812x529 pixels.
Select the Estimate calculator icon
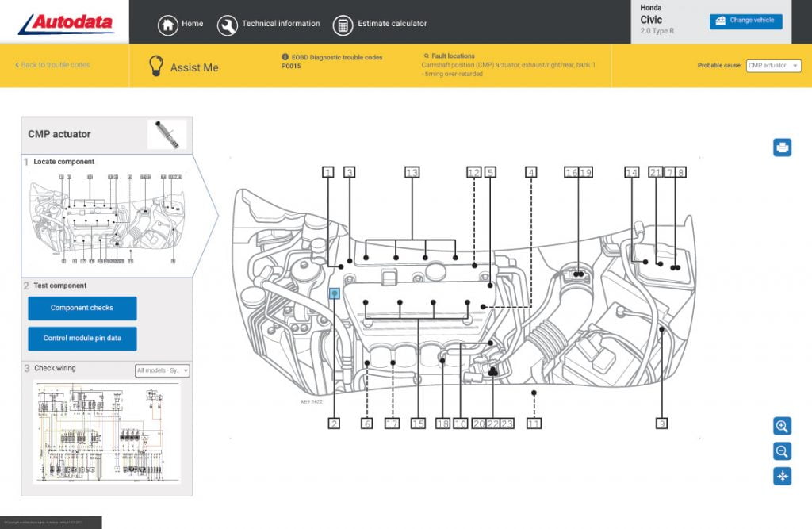coord(343,24)
